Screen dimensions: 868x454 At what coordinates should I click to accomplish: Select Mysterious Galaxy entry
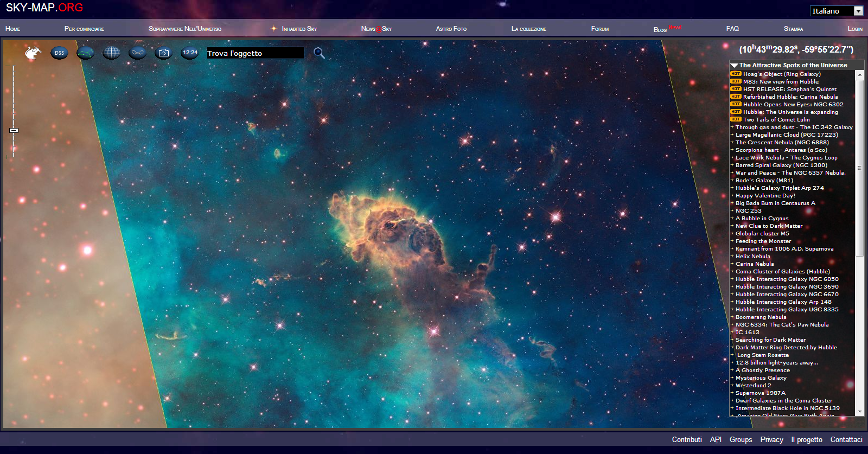pyautogui.click(x=761, y=378)
